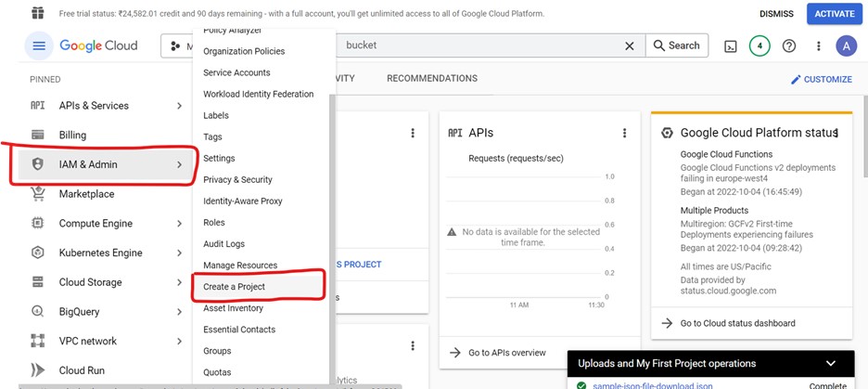Dismiss the free trial banner
Viewport: 868px width, 389px height.
pos(776,14)
